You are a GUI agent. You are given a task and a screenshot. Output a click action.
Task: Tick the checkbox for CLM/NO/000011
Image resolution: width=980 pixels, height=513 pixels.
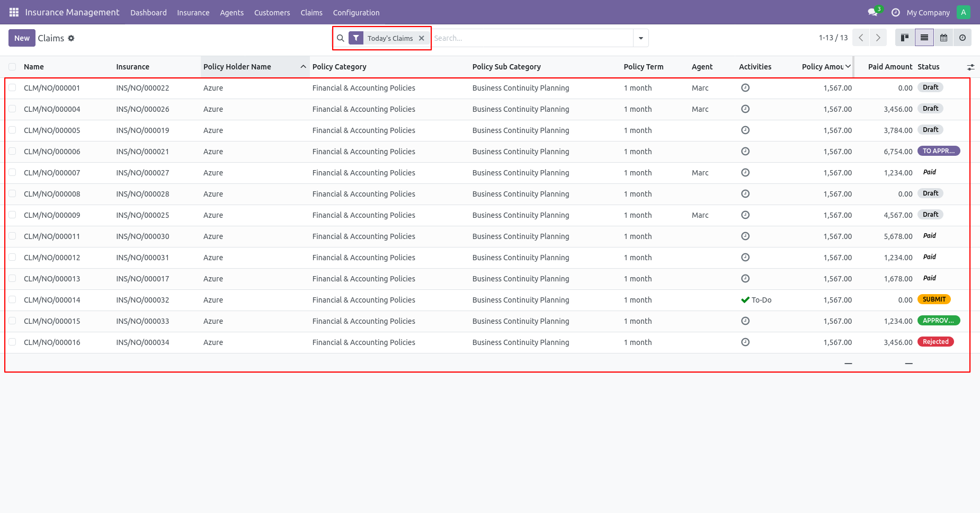coord(12,236)
